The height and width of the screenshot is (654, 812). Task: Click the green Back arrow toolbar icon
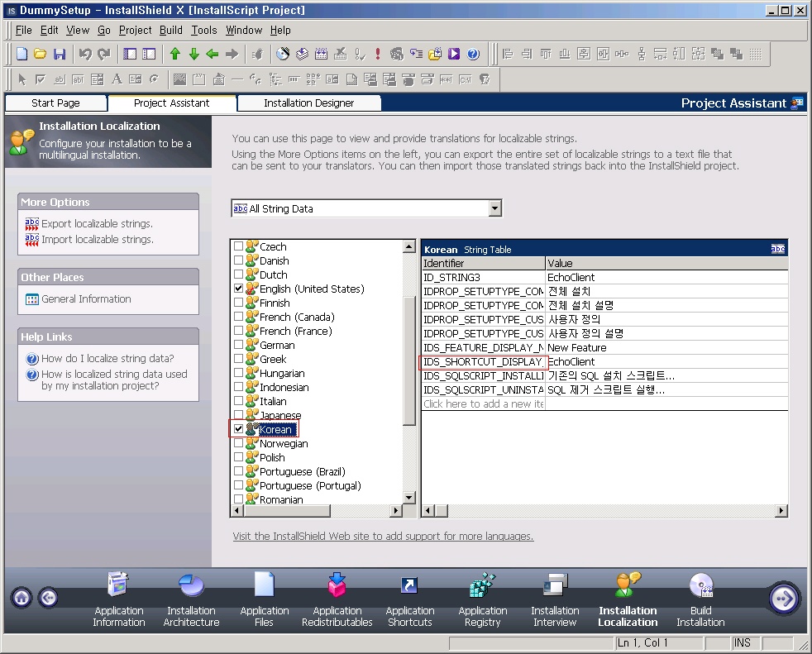point(213,54)
